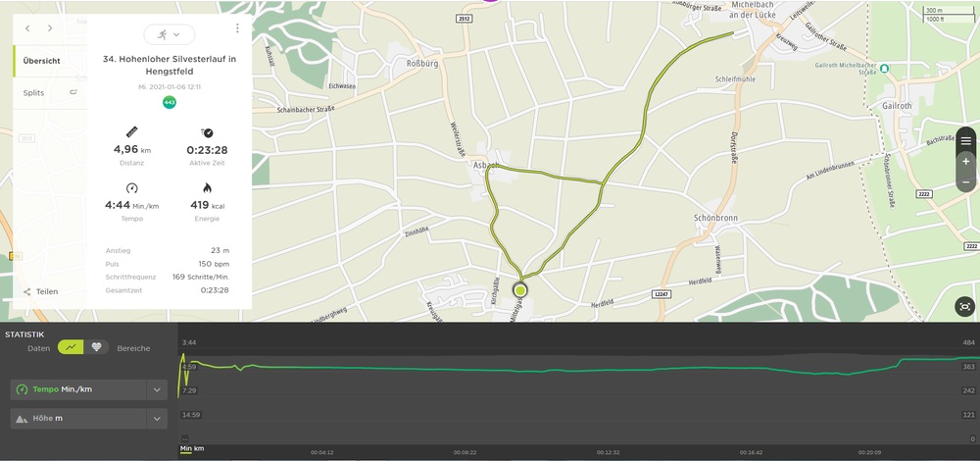Viewport: 980px width, 461px height.
Task: Go to the previous activity arrow
Action: point(27,29)
